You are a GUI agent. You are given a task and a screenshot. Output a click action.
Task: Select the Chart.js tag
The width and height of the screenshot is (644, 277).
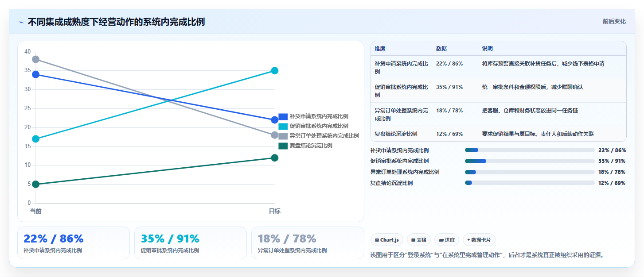coord(387,240)
